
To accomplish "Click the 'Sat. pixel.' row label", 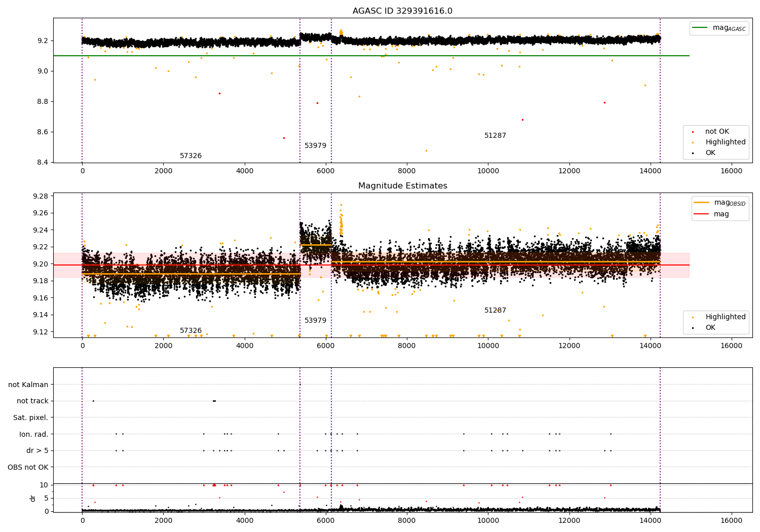I will (31, 418).
